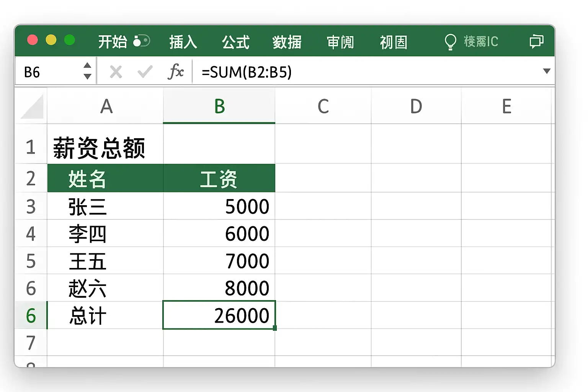The width and height of the screenshot is (588, 392).
Task: Select column B by its header
Action: tap(219, 106)
